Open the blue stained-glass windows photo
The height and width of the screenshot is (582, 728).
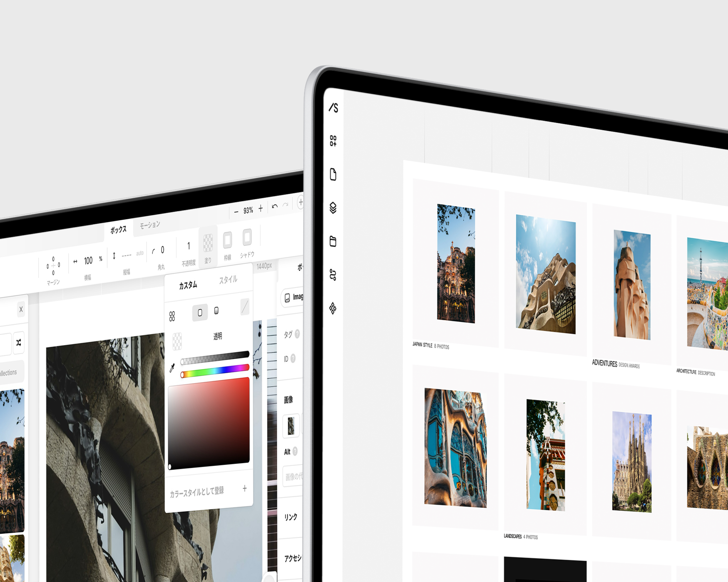(455, 448)
